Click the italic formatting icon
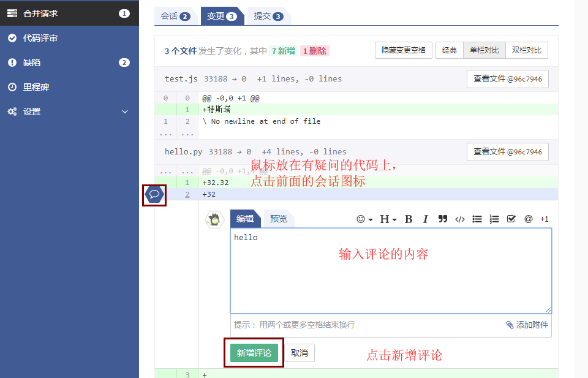The width and height of the screenshot is (588, 378). point(425,219)
